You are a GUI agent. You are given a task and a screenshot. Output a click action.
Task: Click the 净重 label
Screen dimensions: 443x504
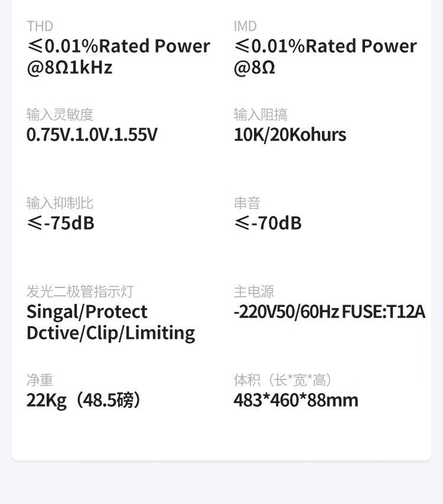[x=40, y=380]
